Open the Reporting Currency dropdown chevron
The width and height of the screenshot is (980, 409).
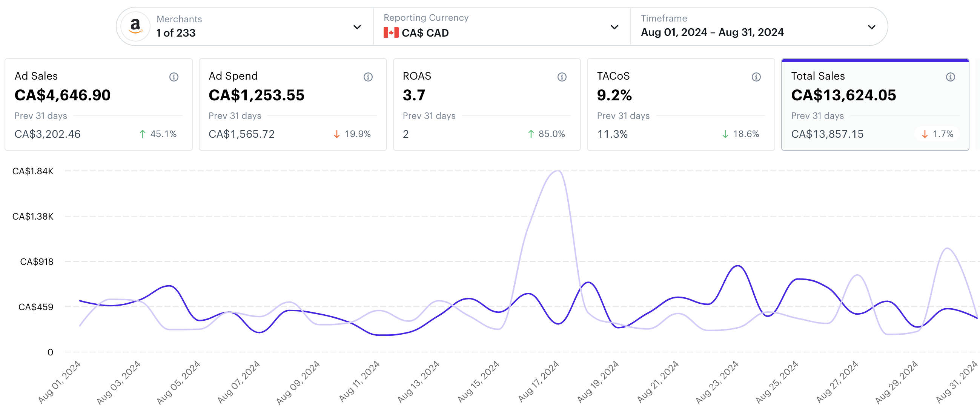614,27
